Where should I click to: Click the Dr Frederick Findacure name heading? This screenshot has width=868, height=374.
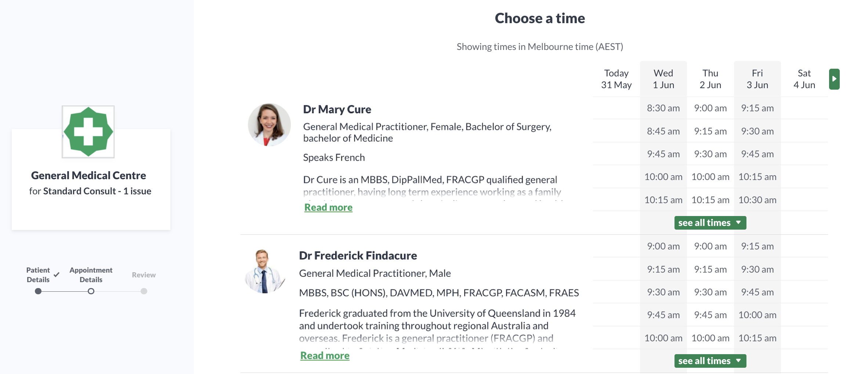click(x=358, y=255)
